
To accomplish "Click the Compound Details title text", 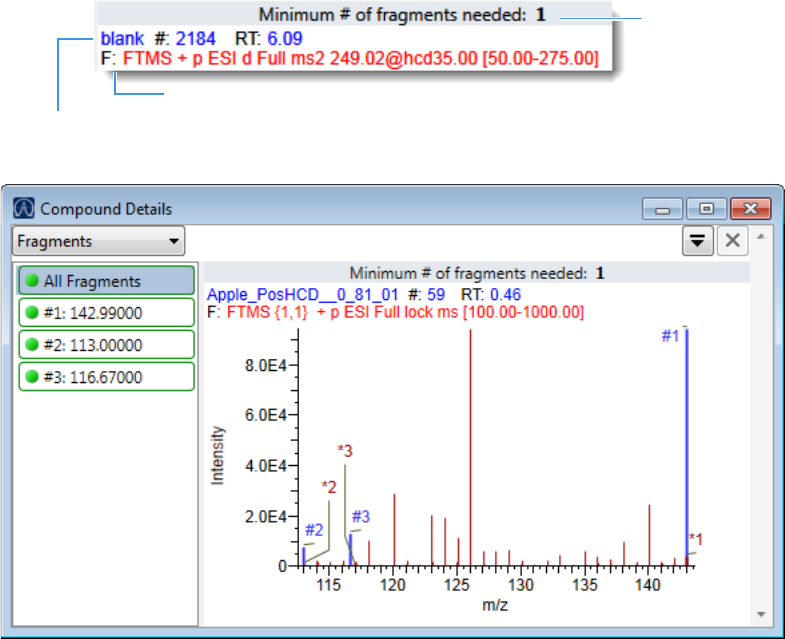I will pos(106,209).
